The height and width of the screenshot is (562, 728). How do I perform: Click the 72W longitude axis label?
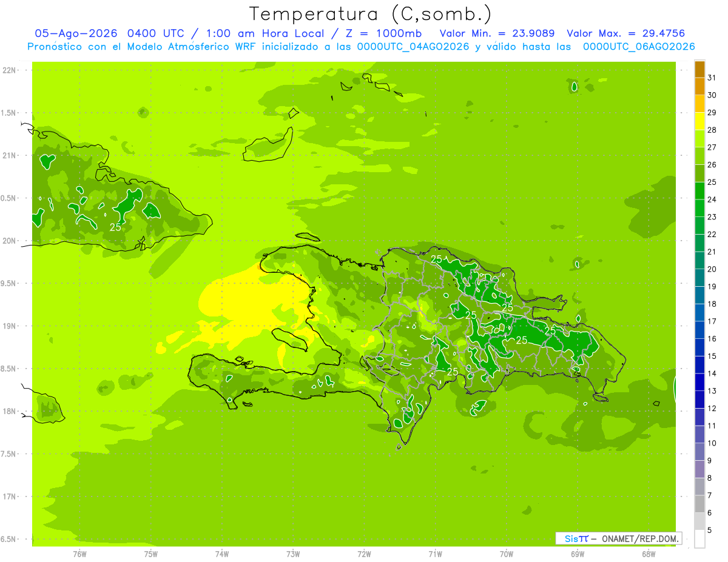(364, 554)
